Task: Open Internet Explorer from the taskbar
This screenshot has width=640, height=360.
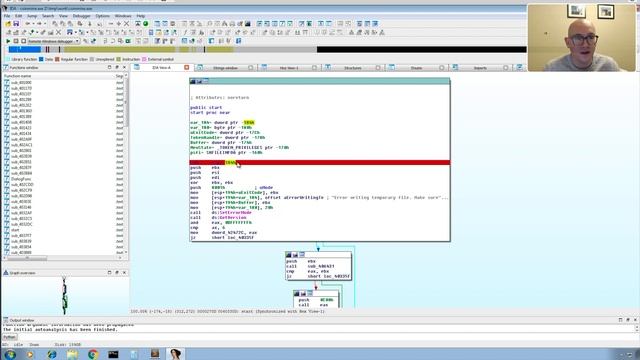Action: (x=52, y=354)
